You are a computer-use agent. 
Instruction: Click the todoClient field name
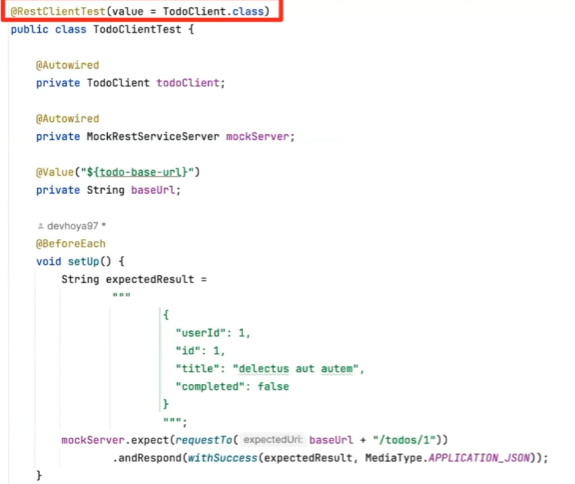click(x=188, y=83)
